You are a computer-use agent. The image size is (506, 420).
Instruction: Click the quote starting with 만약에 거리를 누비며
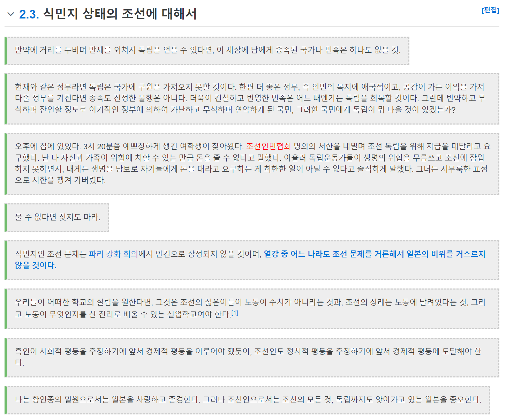207,50
